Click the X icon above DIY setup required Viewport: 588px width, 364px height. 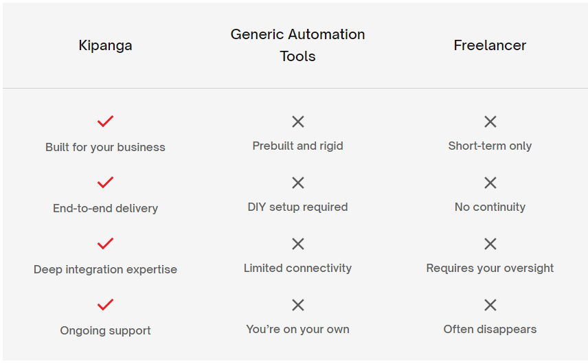298,183
